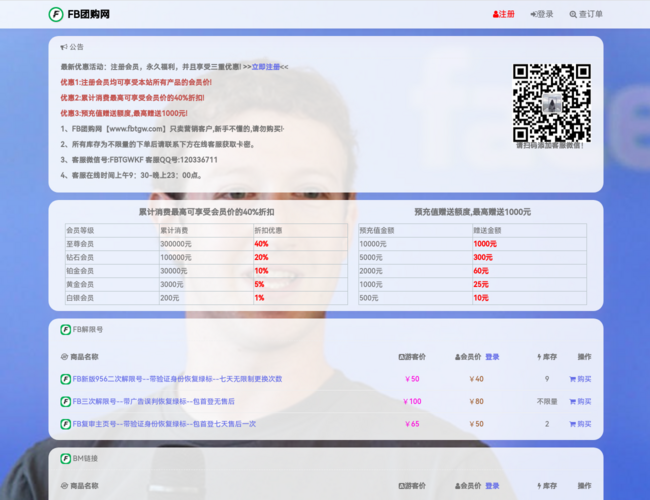The image size is (650, 500).
Task: Click the 黄金会员 table cell
Action: [112, 284]
